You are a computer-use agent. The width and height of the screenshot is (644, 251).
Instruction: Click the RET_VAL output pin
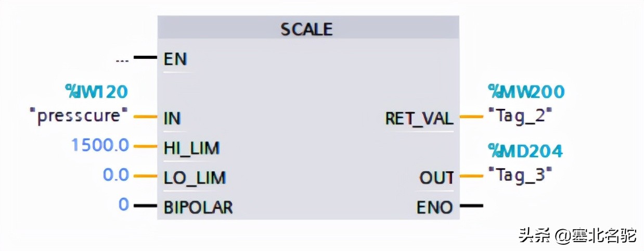[419, 118]
